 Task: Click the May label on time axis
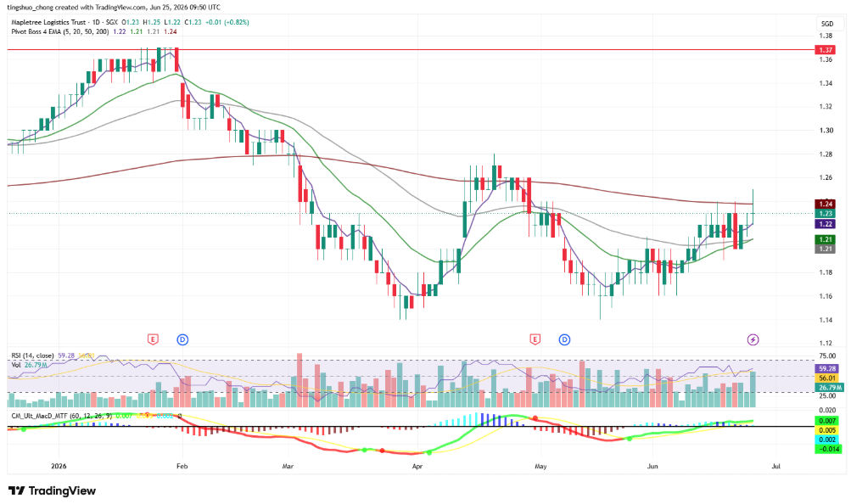point(540,466)
